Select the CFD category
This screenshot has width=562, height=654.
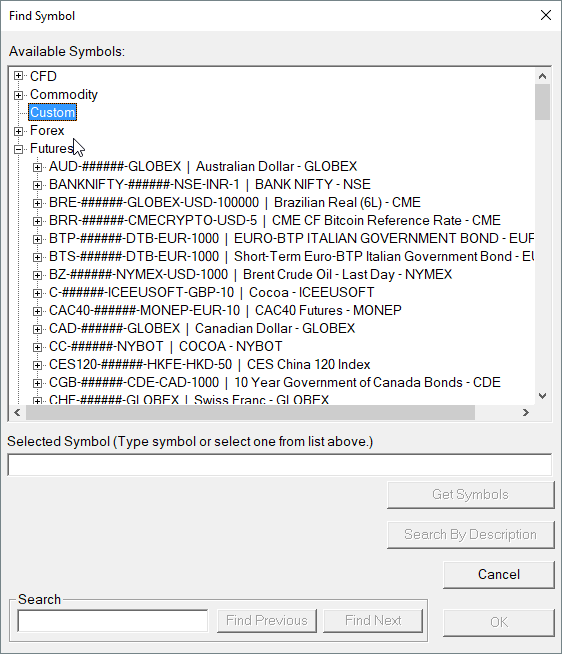click(43, 76)
